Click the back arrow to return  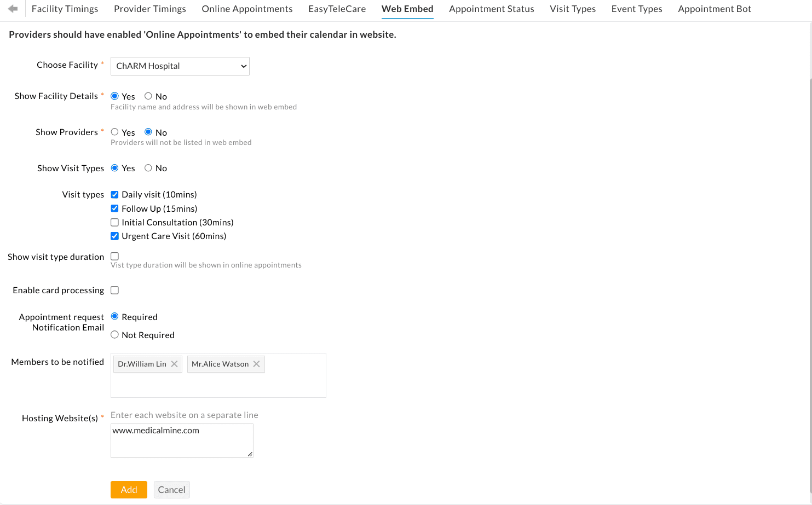coord(12,8)
